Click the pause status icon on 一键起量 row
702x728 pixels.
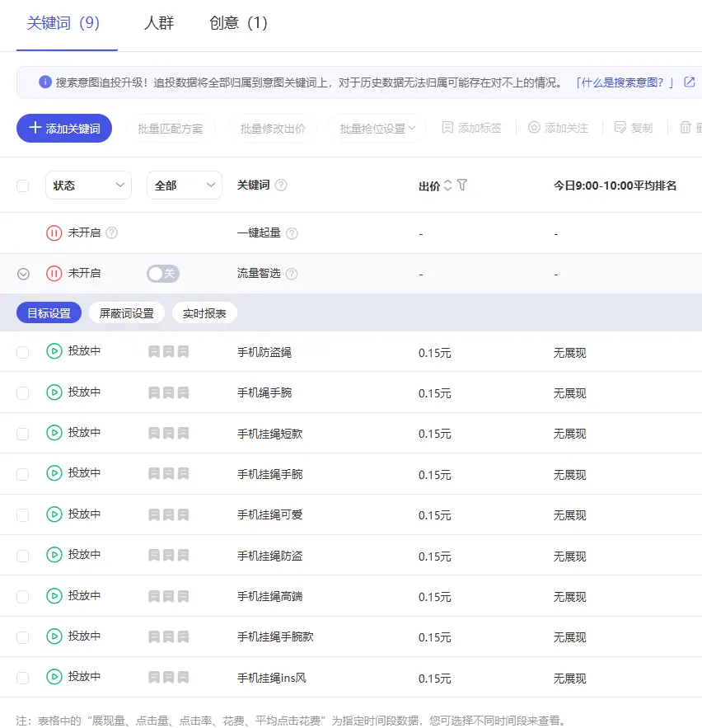point(53,232)
